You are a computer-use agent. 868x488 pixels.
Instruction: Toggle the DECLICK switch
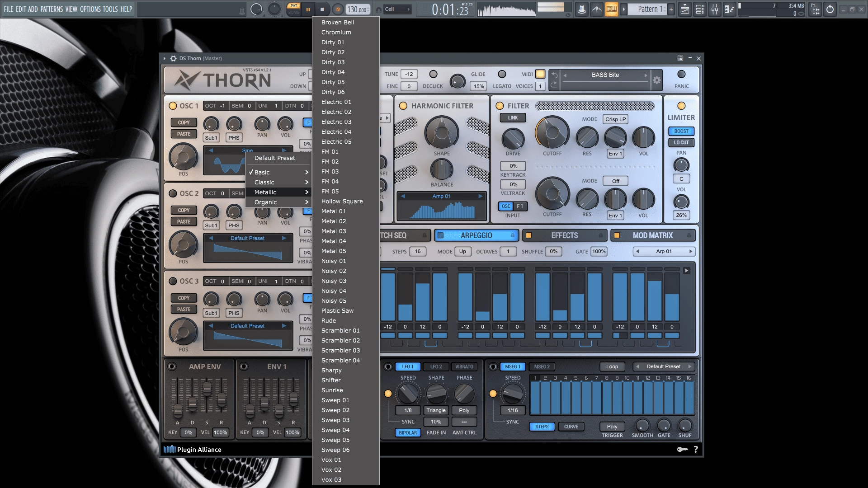tap(433, 74)
